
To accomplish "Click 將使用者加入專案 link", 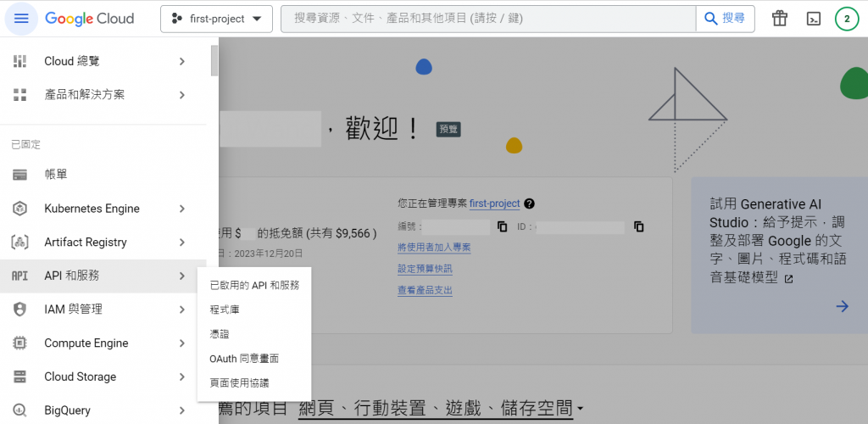I will point(434,247).
